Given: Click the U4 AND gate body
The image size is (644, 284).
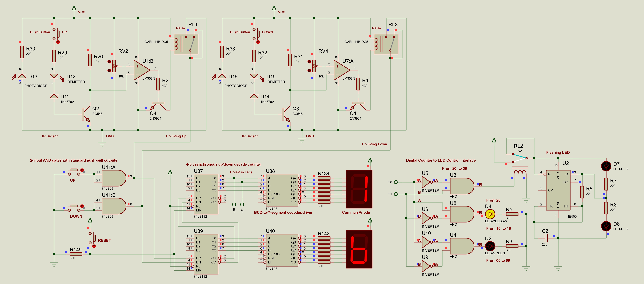Looking at the screenshot, I should coord(462,246).
